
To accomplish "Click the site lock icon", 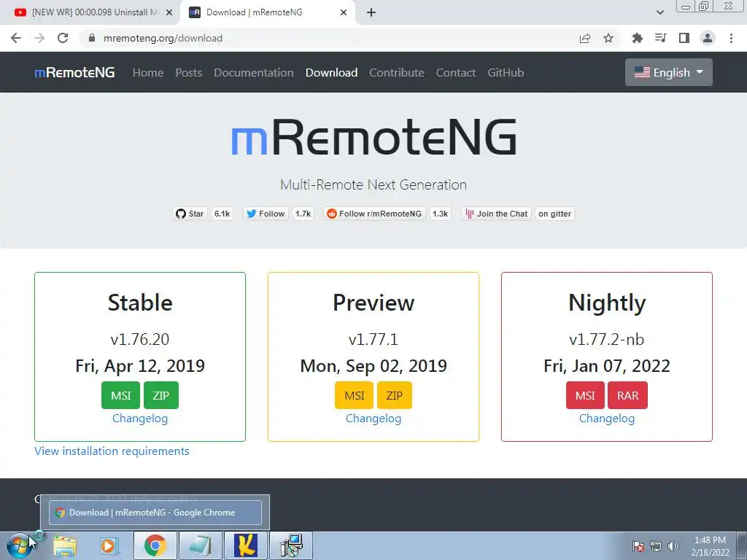I will [x=92, y=38].
